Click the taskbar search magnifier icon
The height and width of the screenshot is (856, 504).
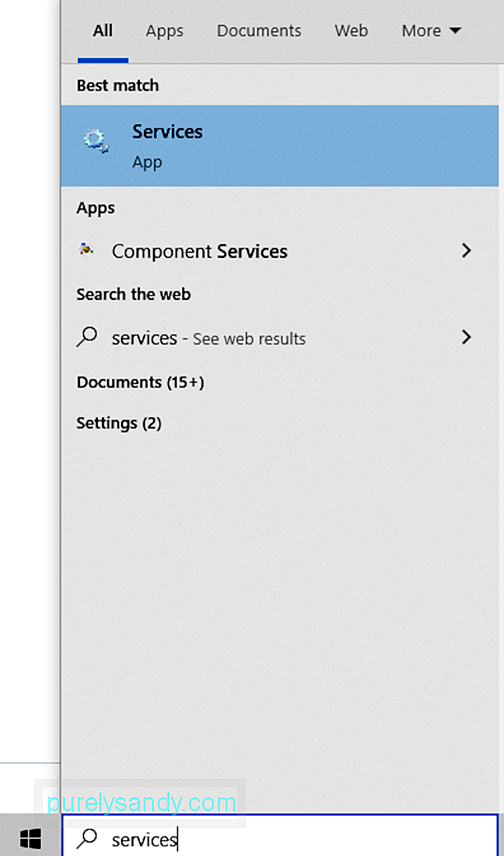coord(87,838)
